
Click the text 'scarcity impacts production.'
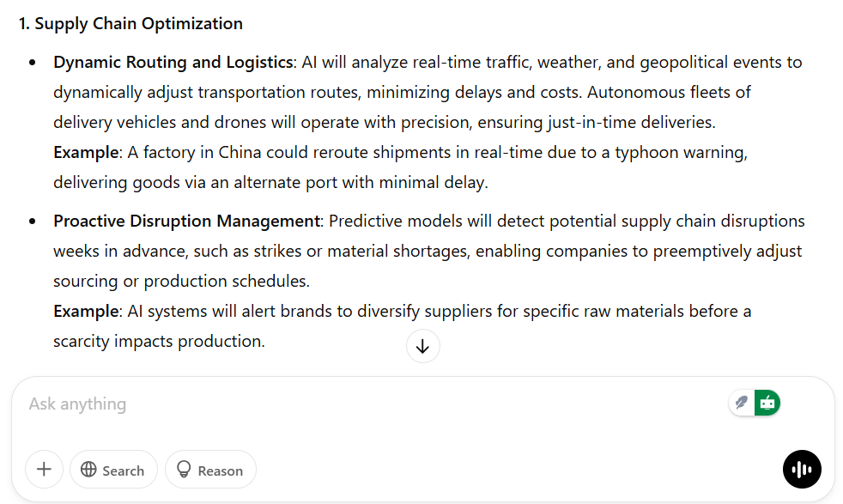coord(159,342)
